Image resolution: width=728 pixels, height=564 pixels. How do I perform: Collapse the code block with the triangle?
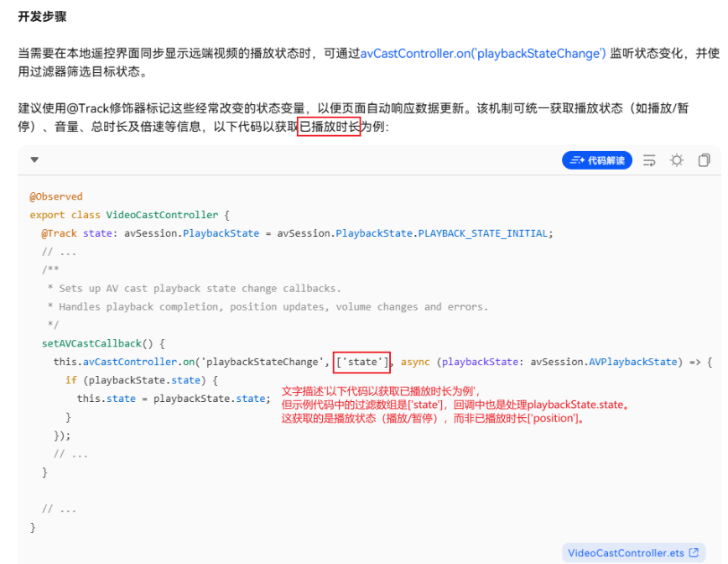coord(34,159)
